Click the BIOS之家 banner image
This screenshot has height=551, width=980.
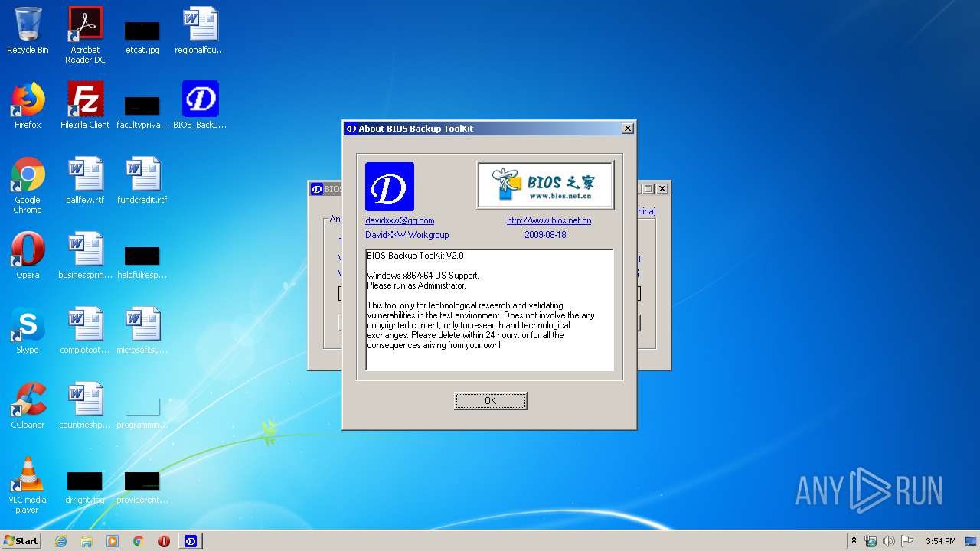[545, 185]
